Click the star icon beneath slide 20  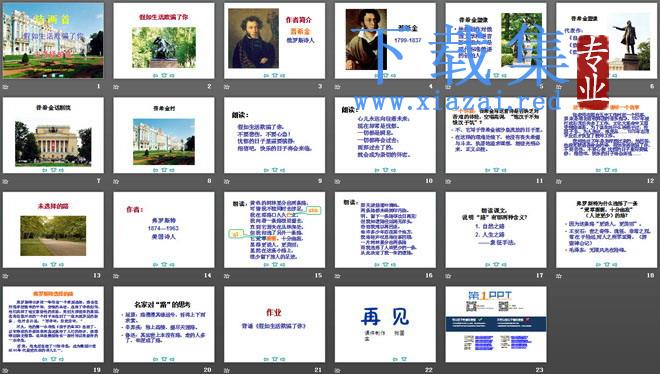(116, 371)
